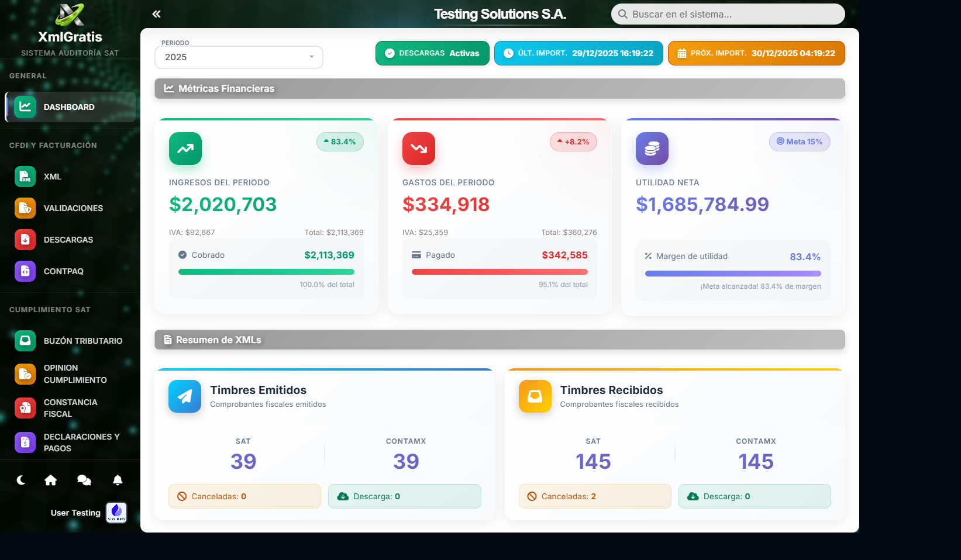Viewport: 961px width, 560px height.
Task: Open notifications via the bell icon
Action: point(117,480)
